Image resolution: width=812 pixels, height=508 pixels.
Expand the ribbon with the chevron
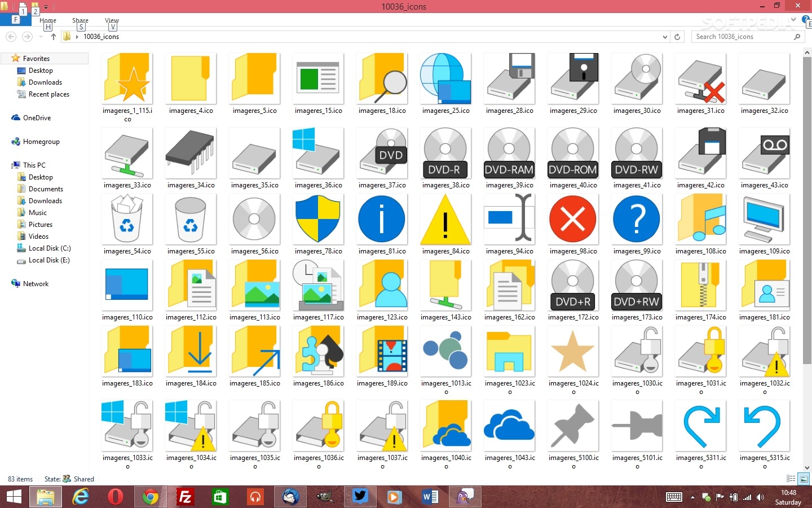(793, 20)
